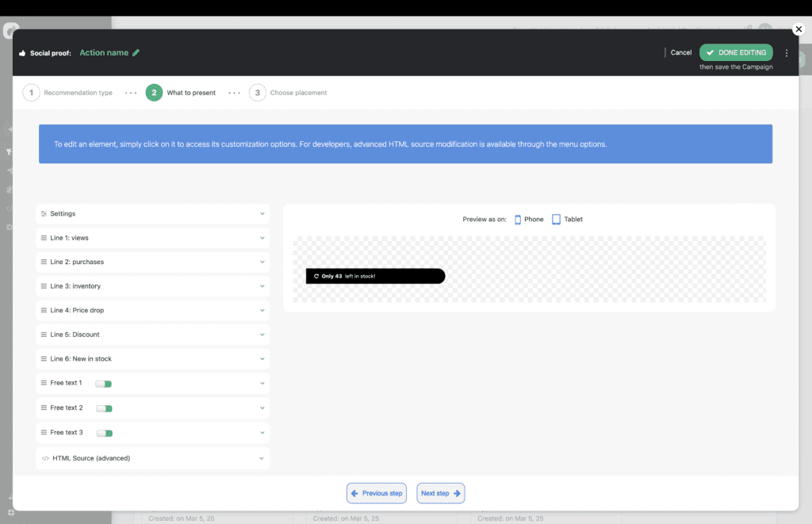The height and width of the screenshot is (524, 812).
Task: Open the three-dot more options menu
Action: click(787, 53)
